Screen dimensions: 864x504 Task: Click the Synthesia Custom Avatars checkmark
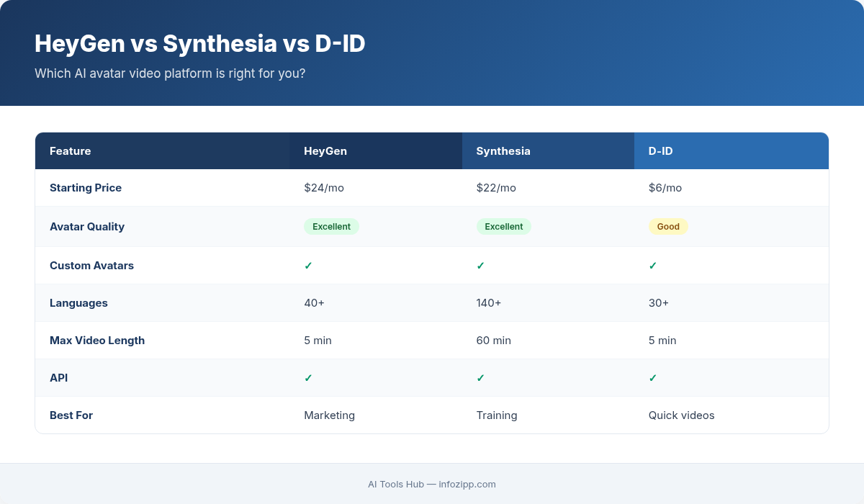click(480, 265)
